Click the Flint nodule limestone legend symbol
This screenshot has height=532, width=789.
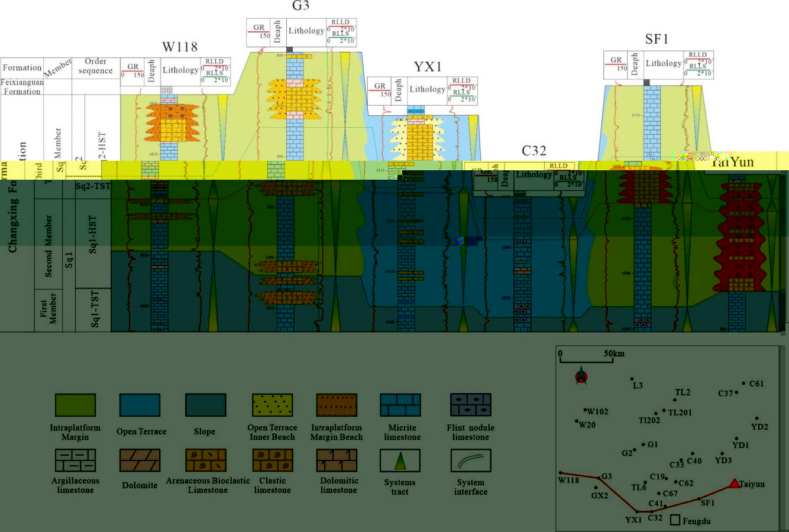point(470,406)
